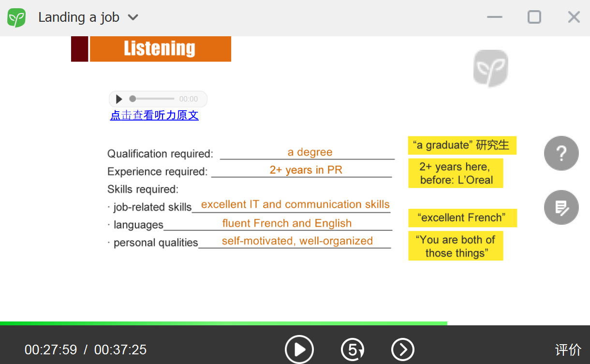Minimize the lesson player window
Viewport: 590px width, 364px height.
point(494,17)
